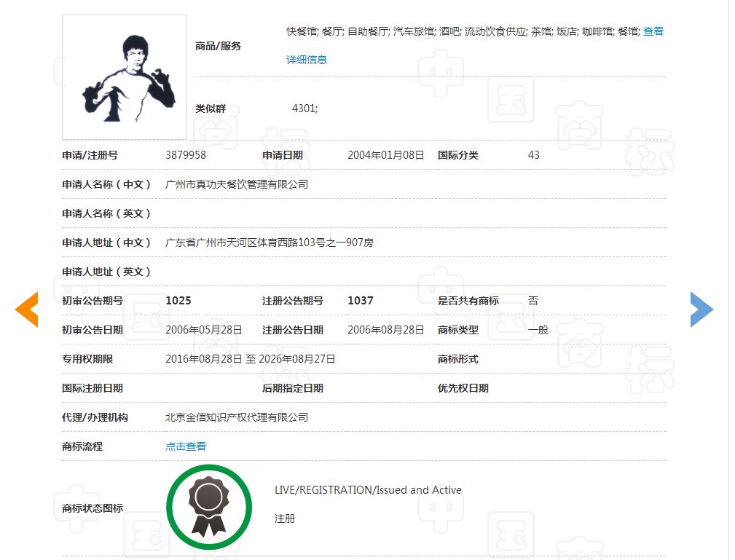Select application date 2004年01月08日
Viewport: 735px width, 560px height.
(386, 155)
